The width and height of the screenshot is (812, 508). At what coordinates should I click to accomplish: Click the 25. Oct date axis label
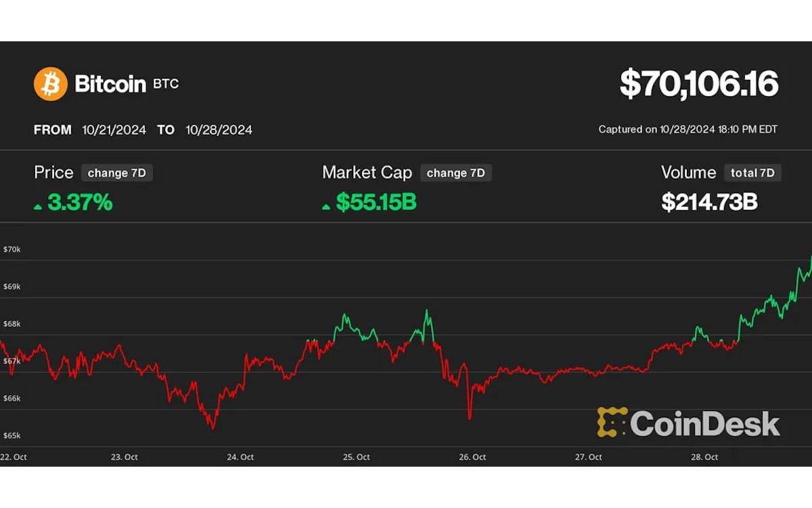coord(357,457)
